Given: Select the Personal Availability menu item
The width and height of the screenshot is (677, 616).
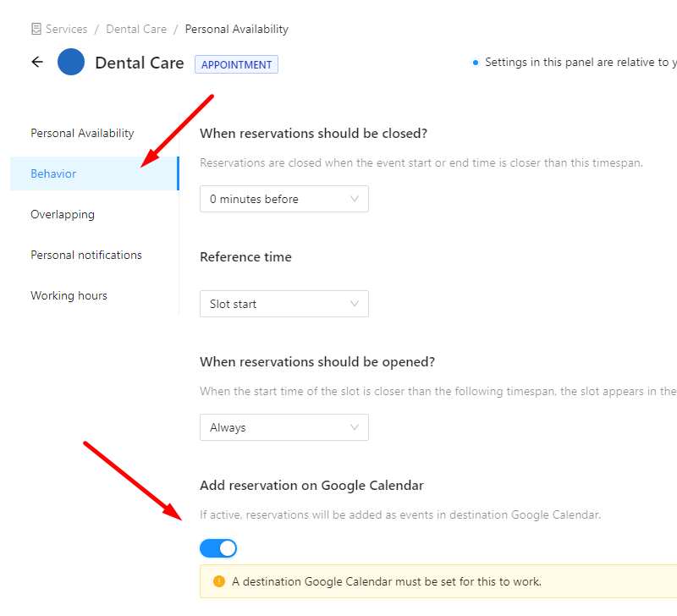Looking at the screenshot, I should pos(82,133).
